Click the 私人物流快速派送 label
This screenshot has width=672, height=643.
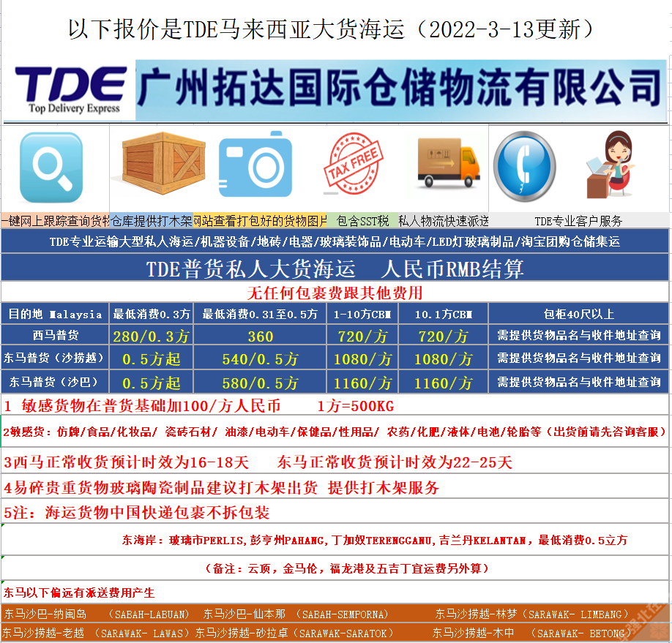tap(444, 221)
